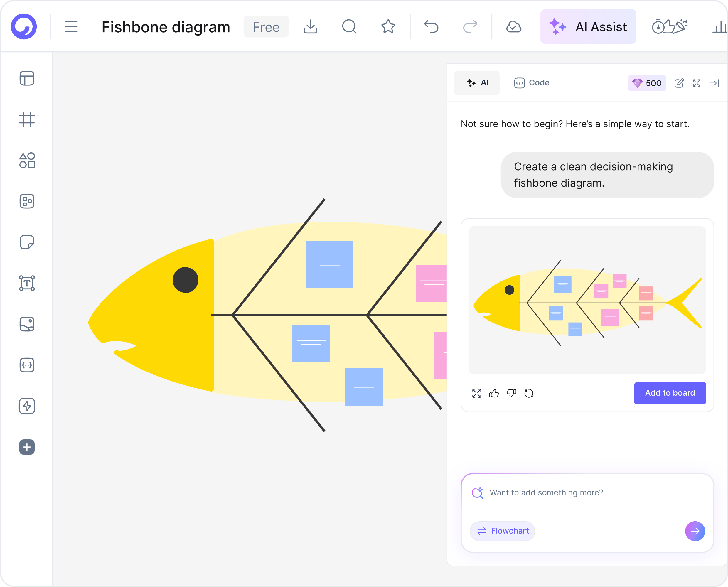Click the Free plan badge

point(266,26)
